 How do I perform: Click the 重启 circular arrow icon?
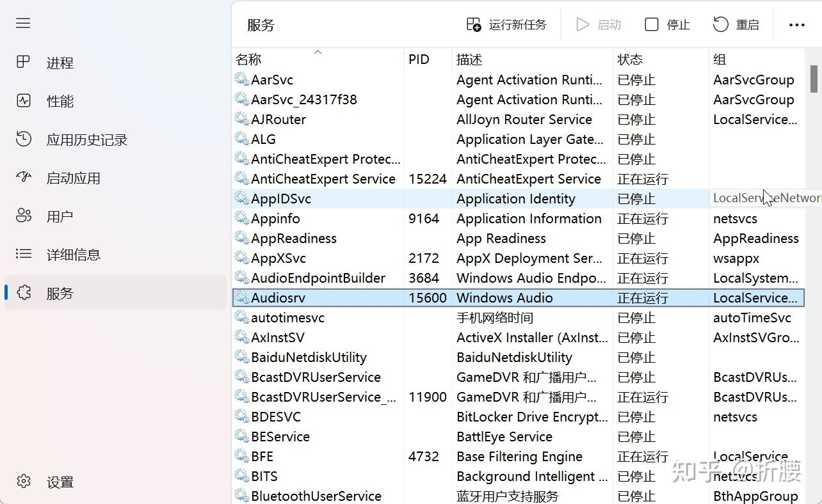(x=721, y=24)
